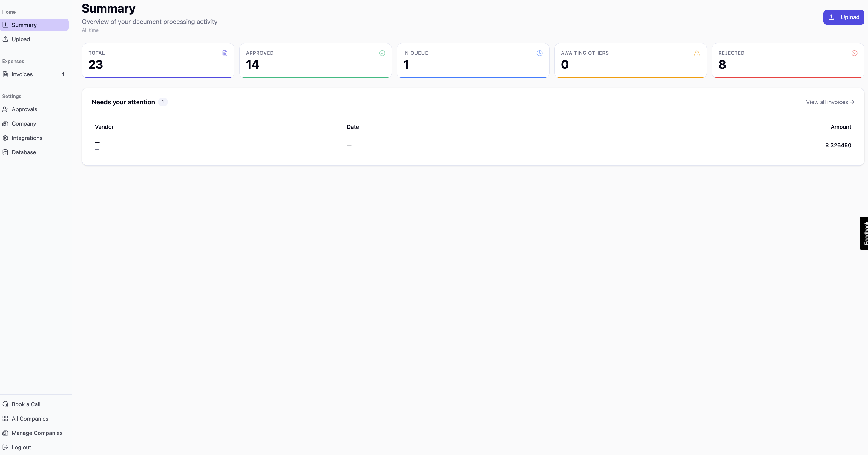Click Log out
This screenshot has height=455, width=868.
[x=34, y=447]
